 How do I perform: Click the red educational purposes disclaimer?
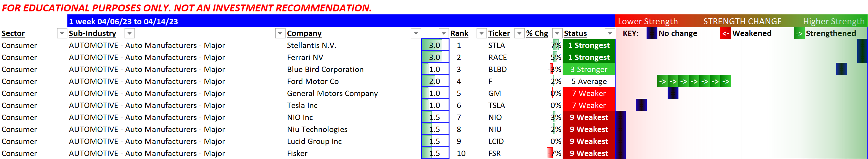pos(187,8)
